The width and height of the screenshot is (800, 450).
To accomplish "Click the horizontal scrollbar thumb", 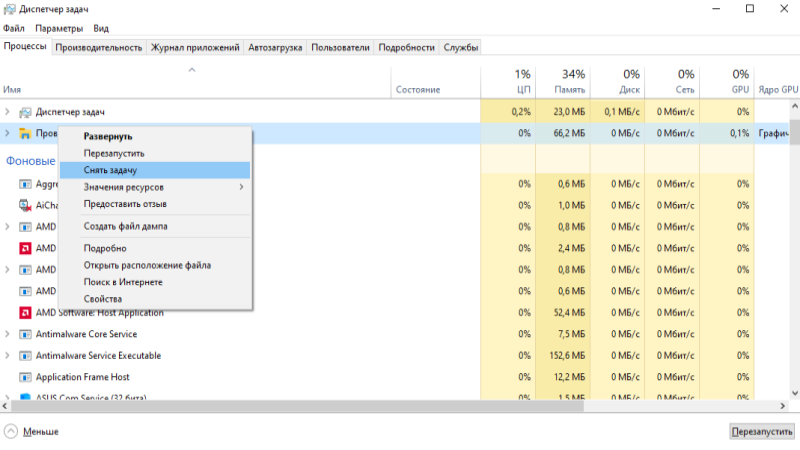I will pos(297,406).
